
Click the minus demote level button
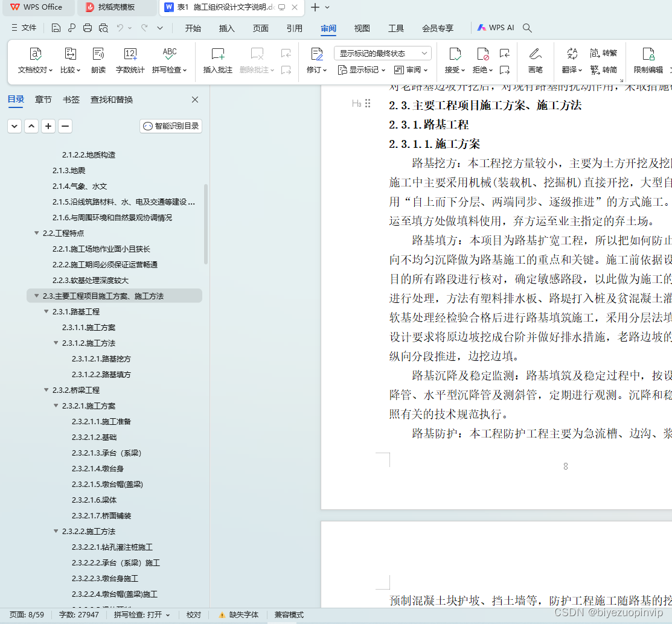(65, 126)
